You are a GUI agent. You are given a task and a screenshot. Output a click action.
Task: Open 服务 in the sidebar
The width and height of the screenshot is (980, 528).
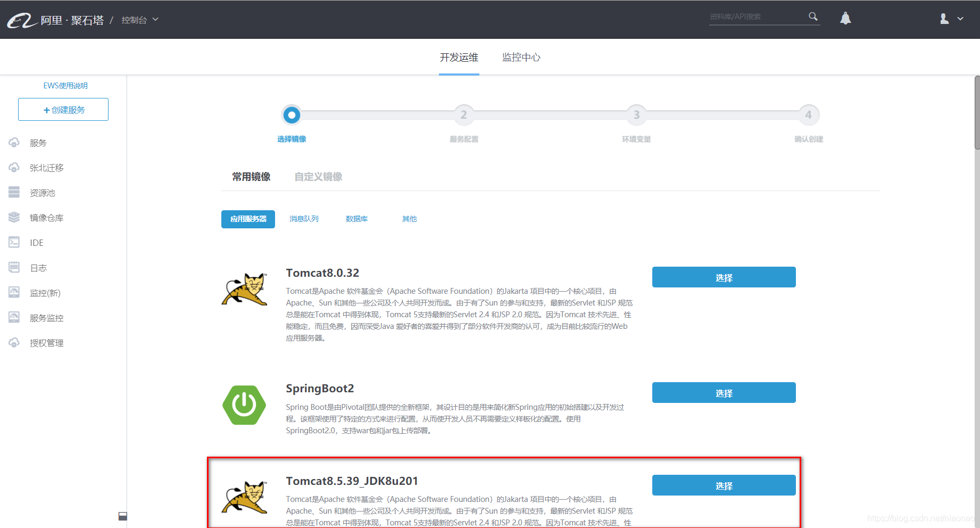tap(38, 143)
